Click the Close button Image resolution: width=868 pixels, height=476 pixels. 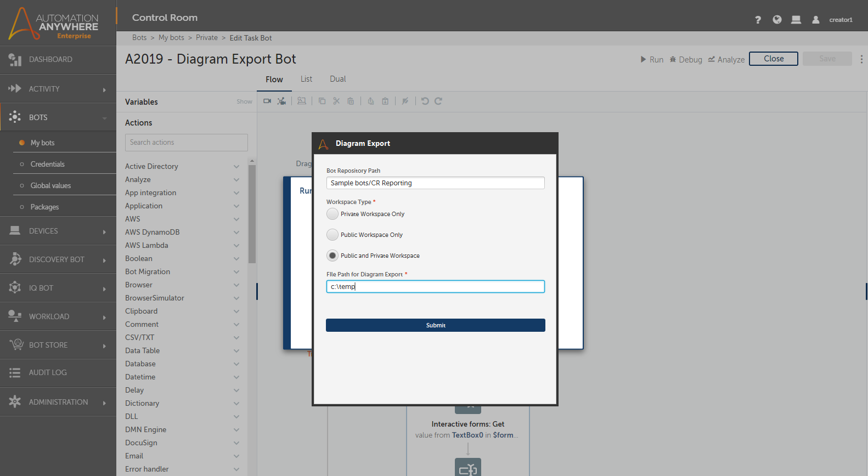[773, 59]
